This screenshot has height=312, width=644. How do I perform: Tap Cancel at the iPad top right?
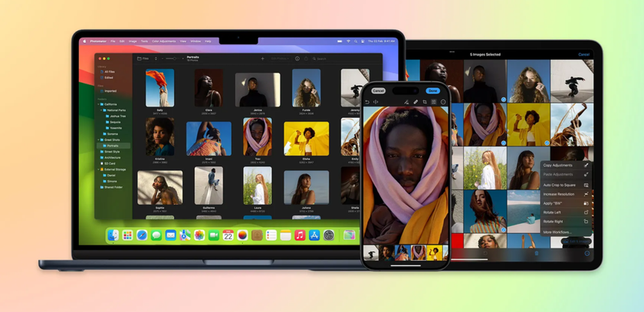(x=583, y=54)
